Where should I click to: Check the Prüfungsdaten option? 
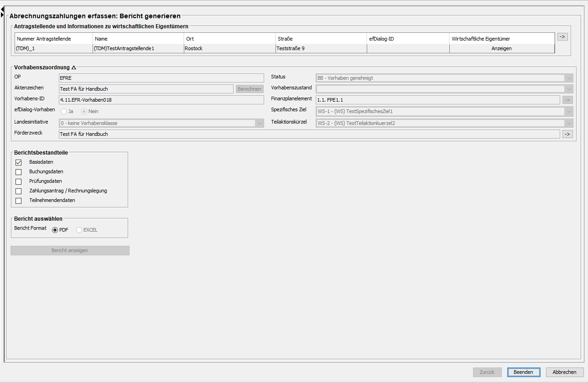(19, 181)
